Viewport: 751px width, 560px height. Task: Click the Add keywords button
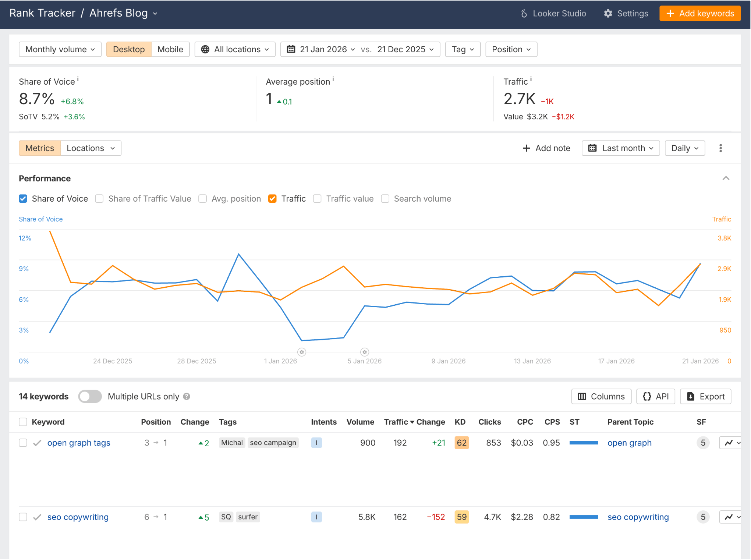tap(700, 13)
